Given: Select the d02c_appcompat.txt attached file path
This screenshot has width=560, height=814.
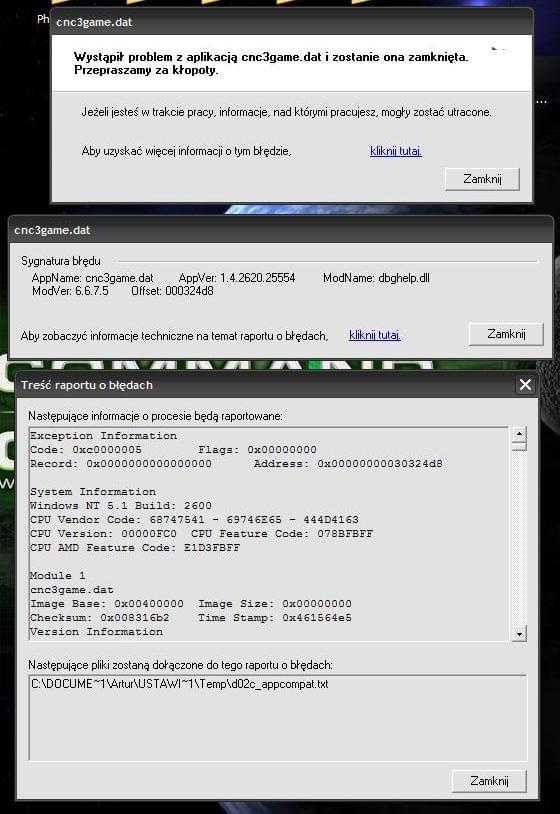Looking at the screenshot, I should [180, 684].
